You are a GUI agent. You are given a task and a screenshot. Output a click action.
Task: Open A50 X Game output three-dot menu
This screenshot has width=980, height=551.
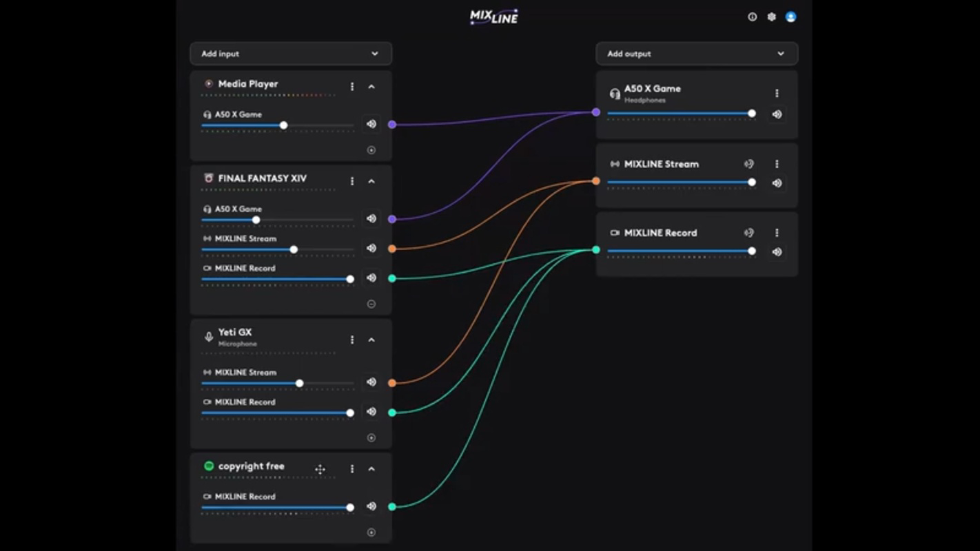point(777,93)
